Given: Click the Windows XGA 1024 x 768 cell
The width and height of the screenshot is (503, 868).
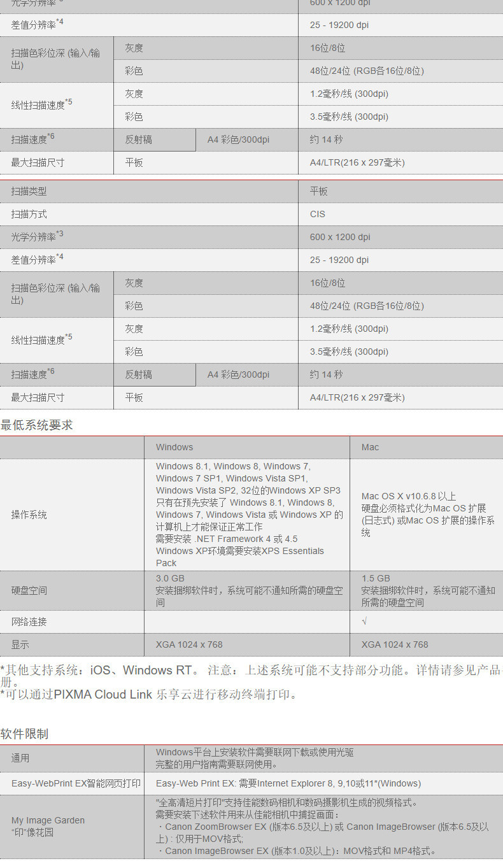Looking at the screenshot, I should (x=189, y=644).
